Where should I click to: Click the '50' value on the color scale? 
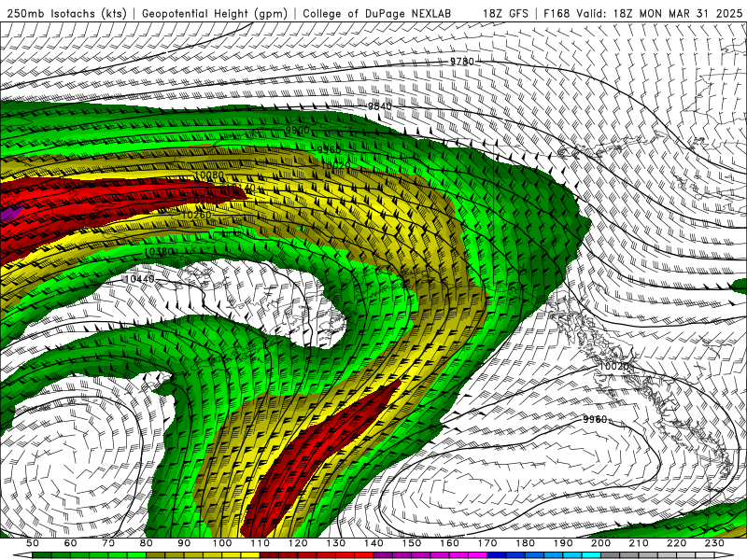pyautogui.click(x=33, y=543)
